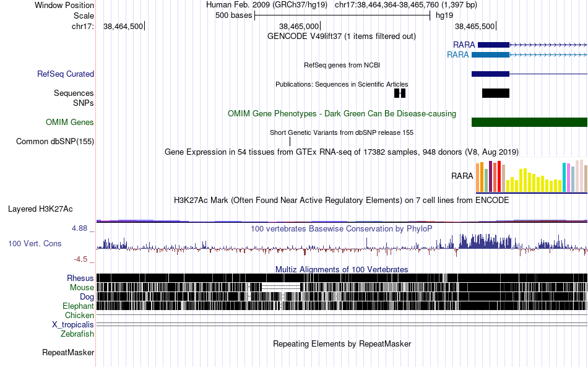The image size is (588, 367).
Task: Open the SNPs track label
Action: pyautogui.click(x=84, y=103)
